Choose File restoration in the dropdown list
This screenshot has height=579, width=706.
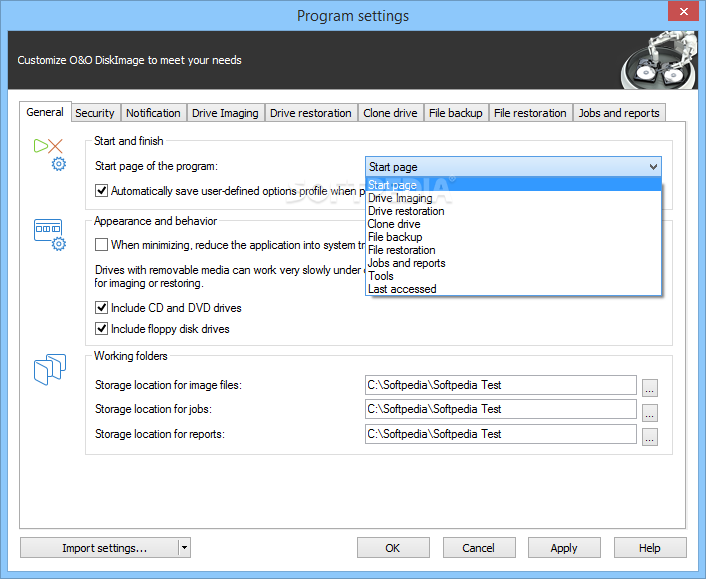pos(513,250)
